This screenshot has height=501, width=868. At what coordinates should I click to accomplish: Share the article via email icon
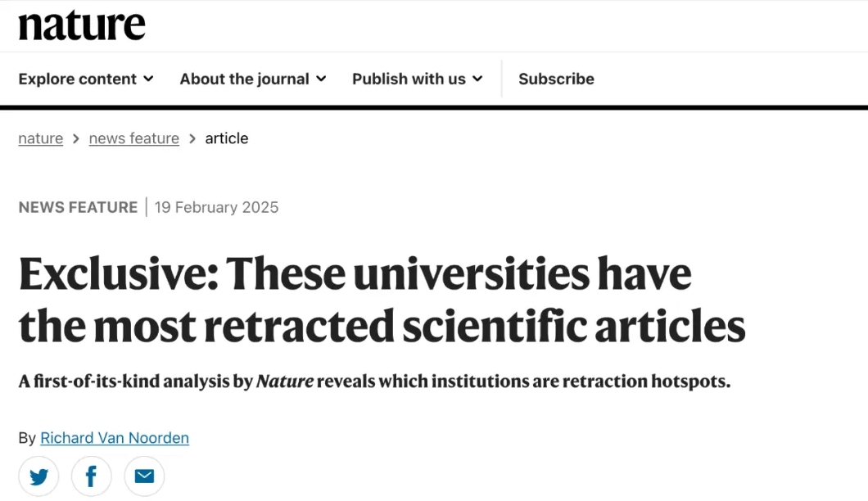point(144,476)
